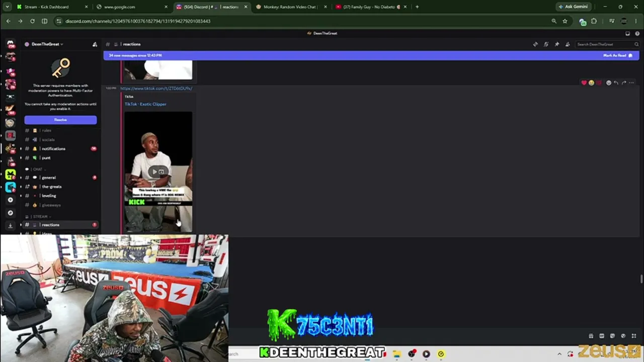Open the invite members icon beside DeenTheGreat

click(x=95, y=44)
